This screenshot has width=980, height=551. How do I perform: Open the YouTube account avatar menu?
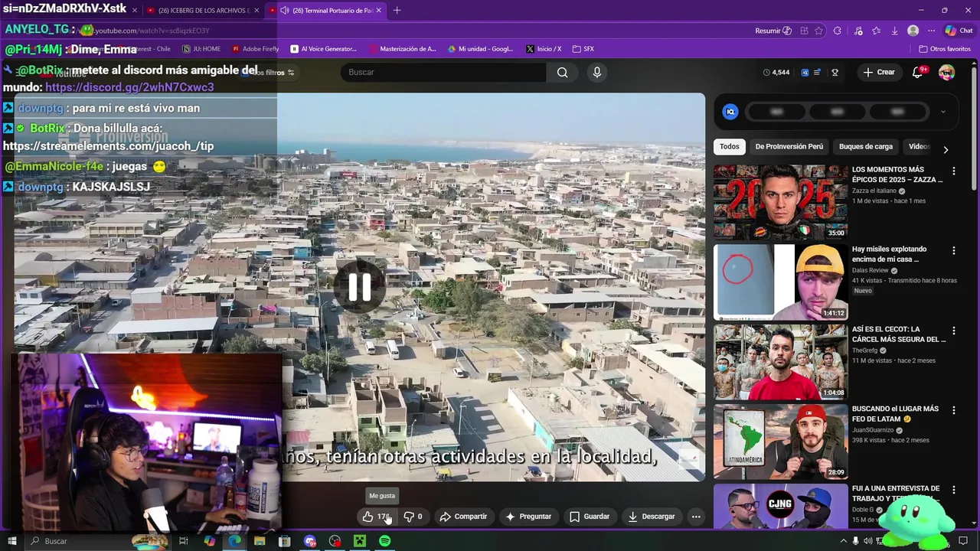click(x=946, y=72)
